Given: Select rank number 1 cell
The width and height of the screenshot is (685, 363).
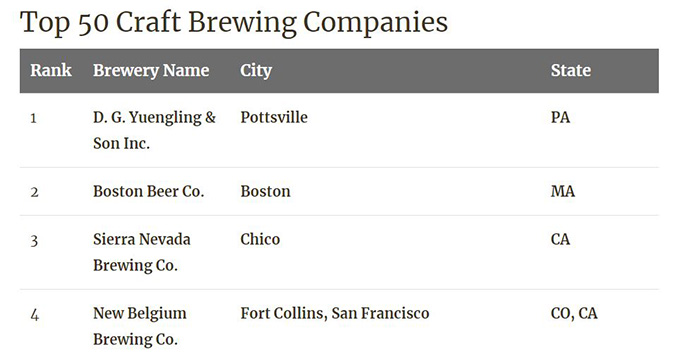Looking at the screenshot, I should pos(34,118).
